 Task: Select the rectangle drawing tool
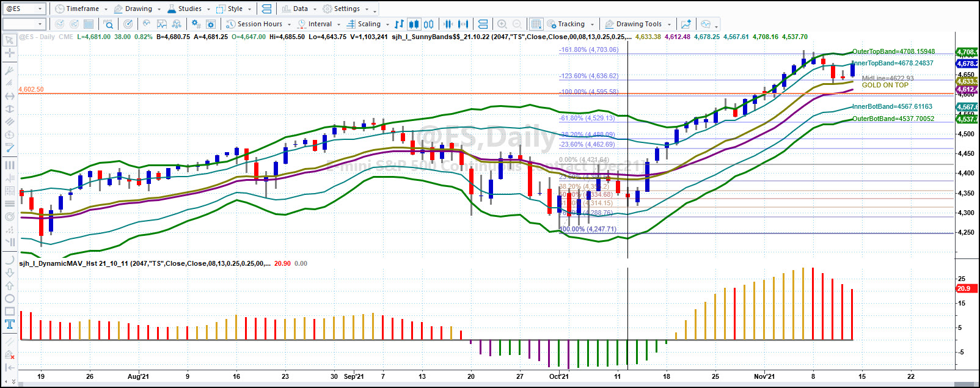coord(10,312)
